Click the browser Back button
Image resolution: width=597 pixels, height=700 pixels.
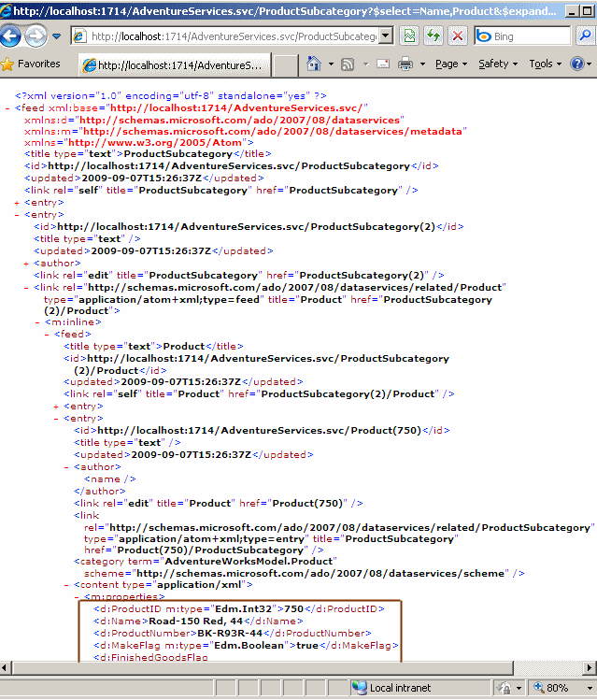[12, 36]
